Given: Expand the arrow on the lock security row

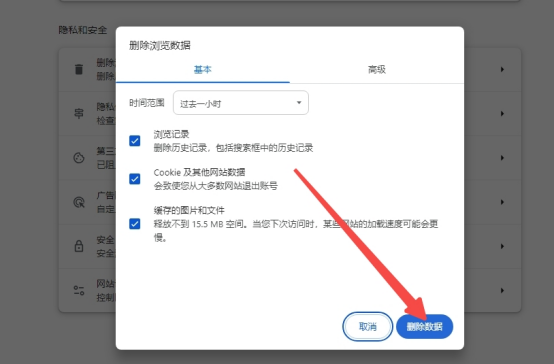Looking at the screenshot, I should click(502, 246).
